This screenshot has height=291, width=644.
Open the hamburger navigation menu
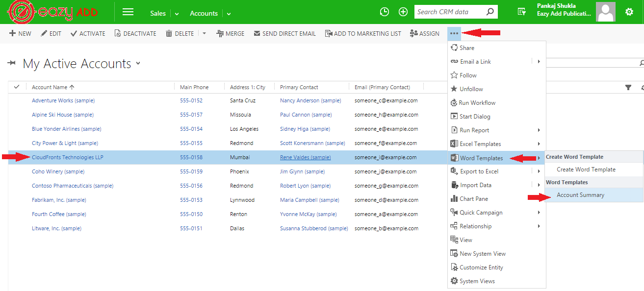tap(128, 12)
